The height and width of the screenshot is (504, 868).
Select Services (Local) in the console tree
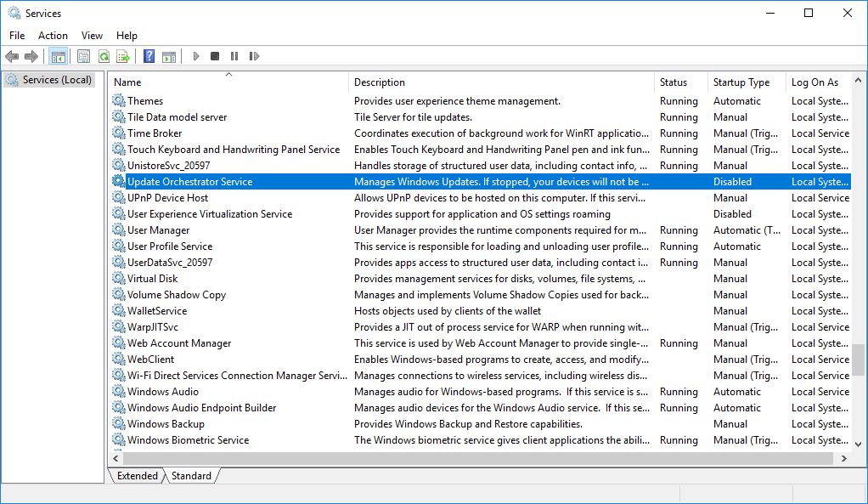(57, 80)
